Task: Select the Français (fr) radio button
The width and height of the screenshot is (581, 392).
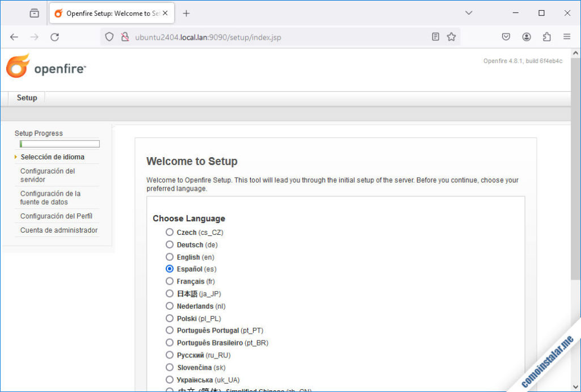Action: [x=169, y=281]
